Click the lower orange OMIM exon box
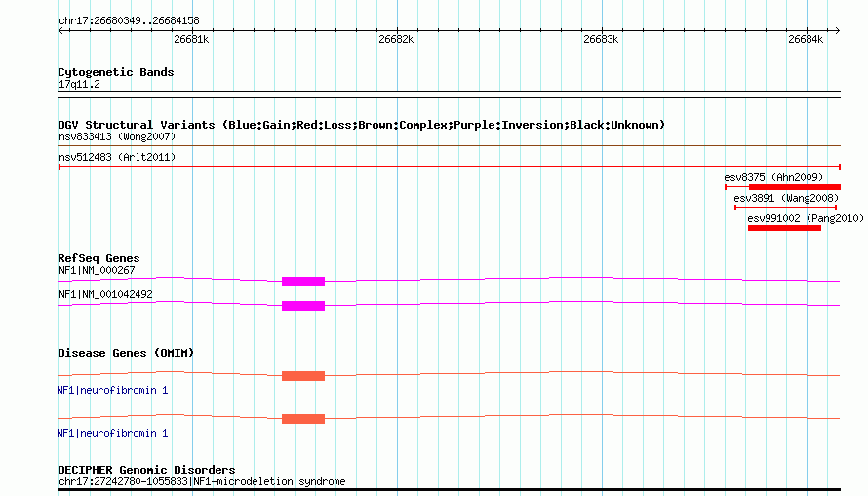The height and width of the screenshot is (496, 868). 303,419
